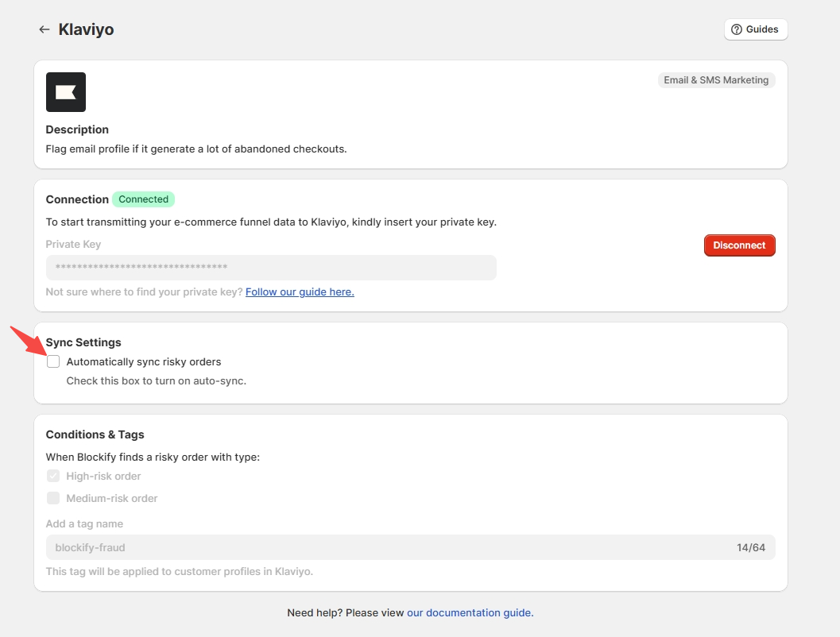
Task: Enable Automatically sync risky orders checkbox
Action: coord(53,362)
